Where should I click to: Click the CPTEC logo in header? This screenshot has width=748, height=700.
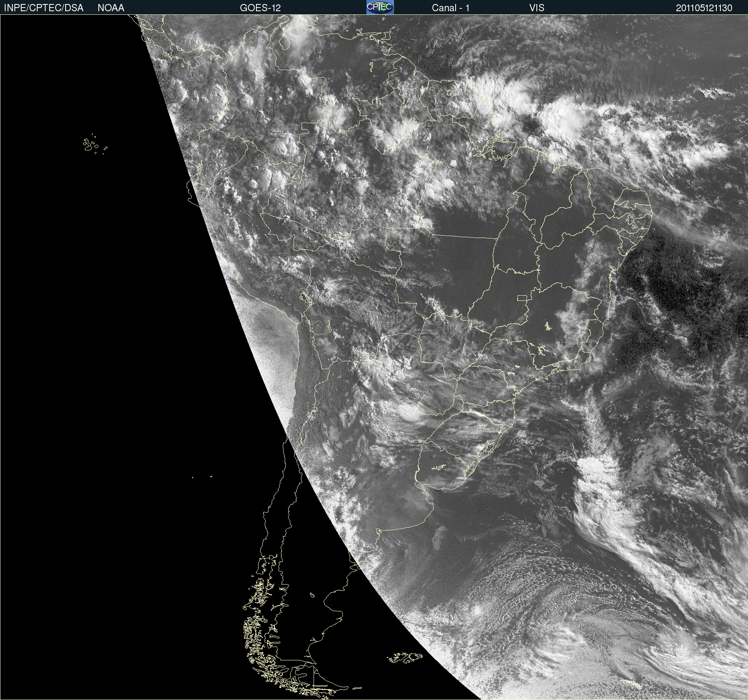(x=380, y=7)
